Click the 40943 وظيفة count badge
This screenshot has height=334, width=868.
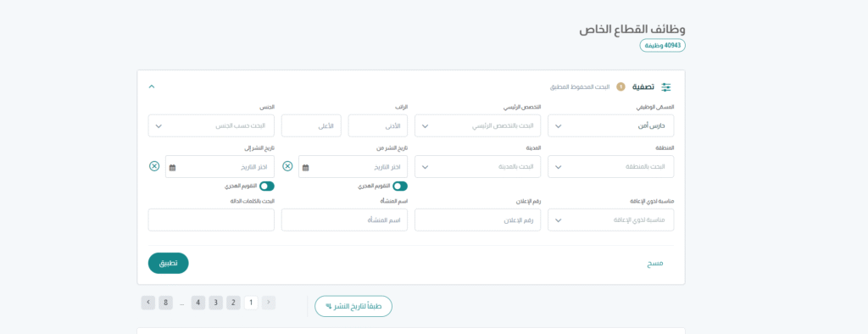[x=663, y=46]
